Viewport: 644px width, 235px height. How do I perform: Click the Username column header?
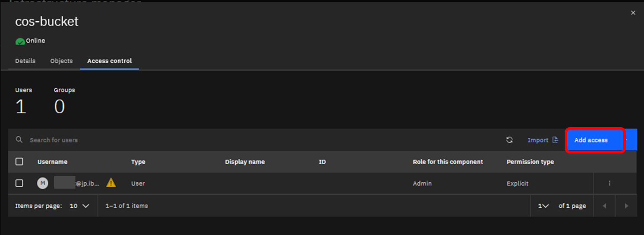pos(52,162)
